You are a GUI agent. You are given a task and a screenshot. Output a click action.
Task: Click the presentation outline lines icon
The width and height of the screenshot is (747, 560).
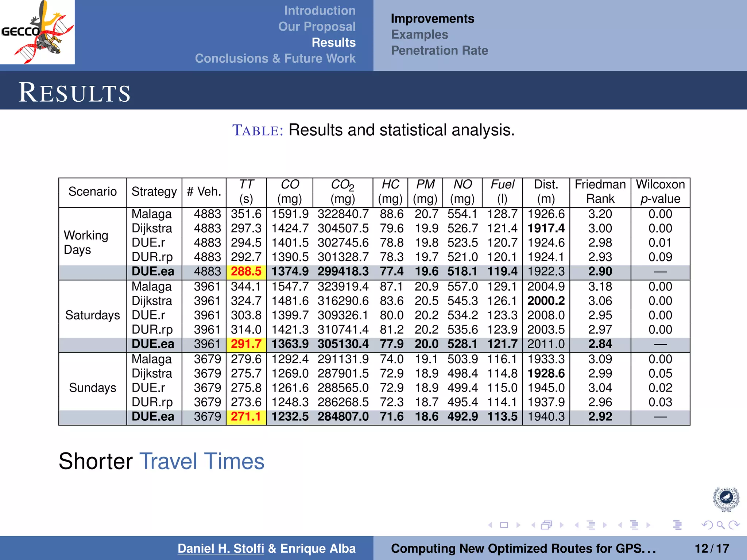[677, 525]
